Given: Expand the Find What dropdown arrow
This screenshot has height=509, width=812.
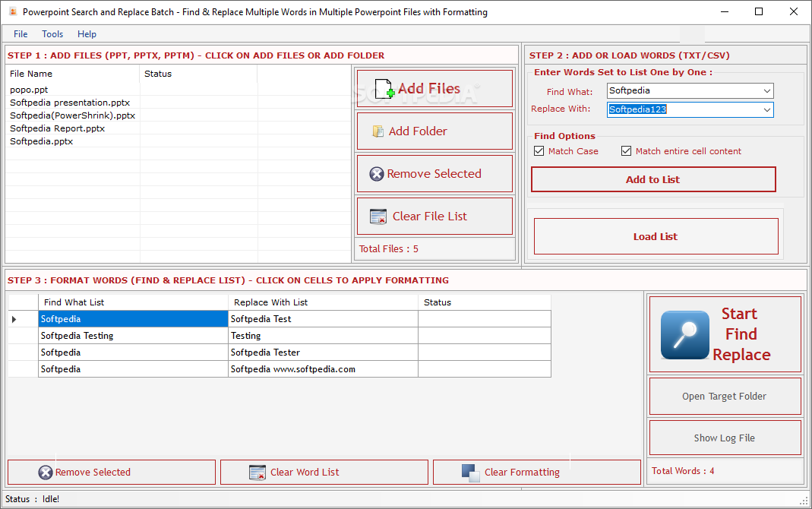Looking at the screenshot, I should (x=767, y=91).
